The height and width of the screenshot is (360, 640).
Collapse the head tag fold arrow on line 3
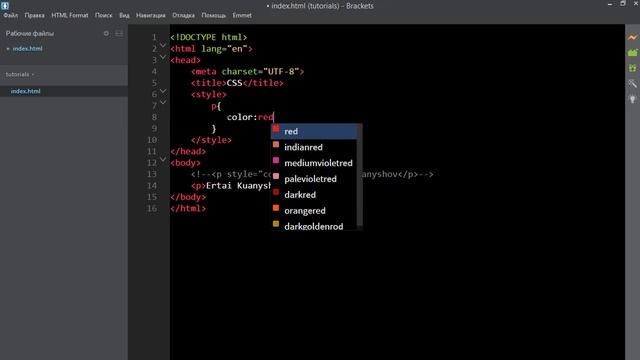[x=163, y=57]
